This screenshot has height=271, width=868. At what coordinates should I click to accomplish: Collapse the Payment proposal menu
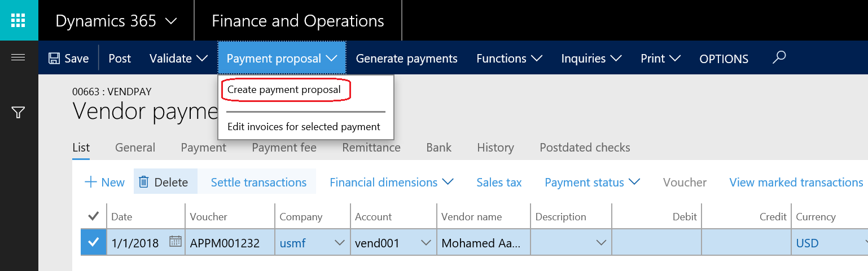pos(282,58)
